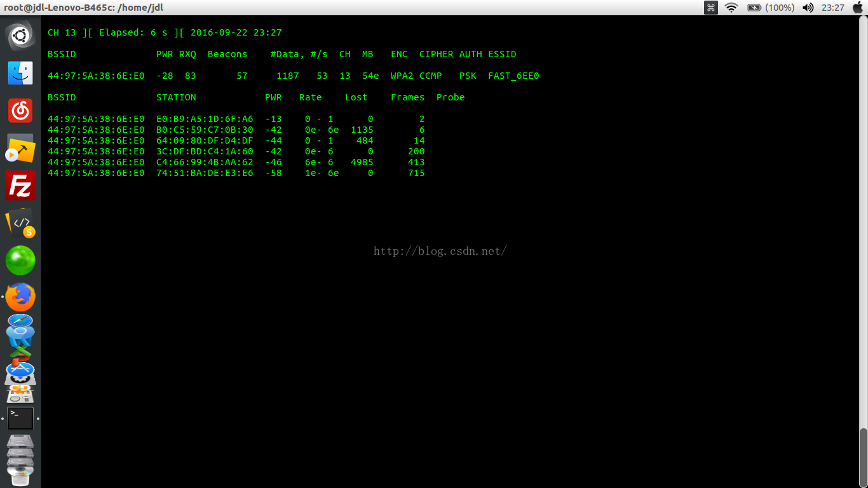The width and height of the screenshot is (868, 488).
Task: Click the lost value 484
Action: click(x=365, y=140)
